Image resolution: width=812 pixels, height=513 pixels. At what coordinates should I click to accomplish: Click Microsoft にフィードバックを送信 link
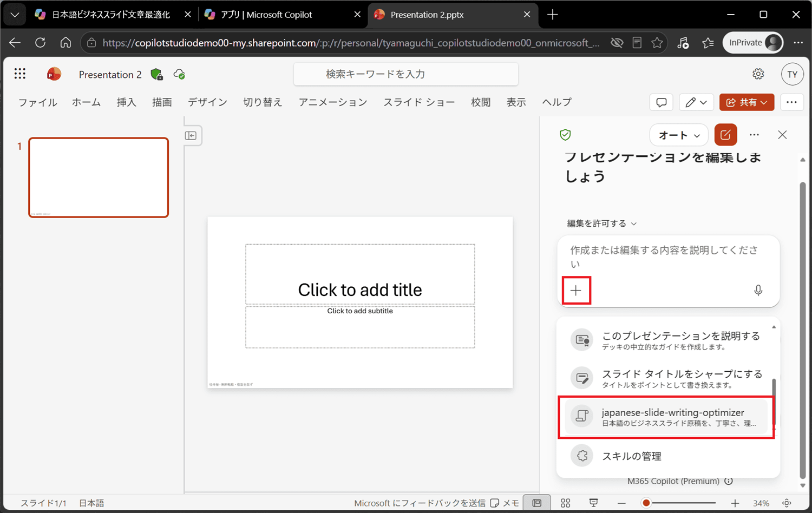click(x=420, y=503)
